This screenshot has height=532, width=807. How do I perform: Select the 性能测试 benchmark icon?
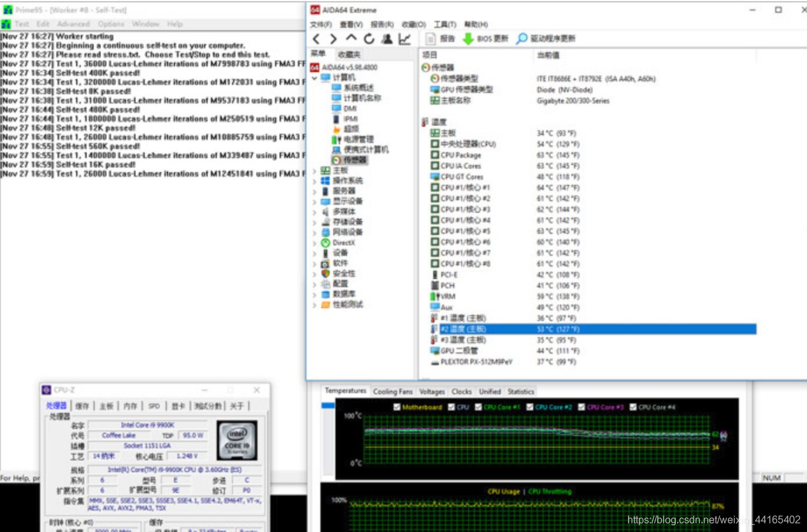(x=325, y=305)
